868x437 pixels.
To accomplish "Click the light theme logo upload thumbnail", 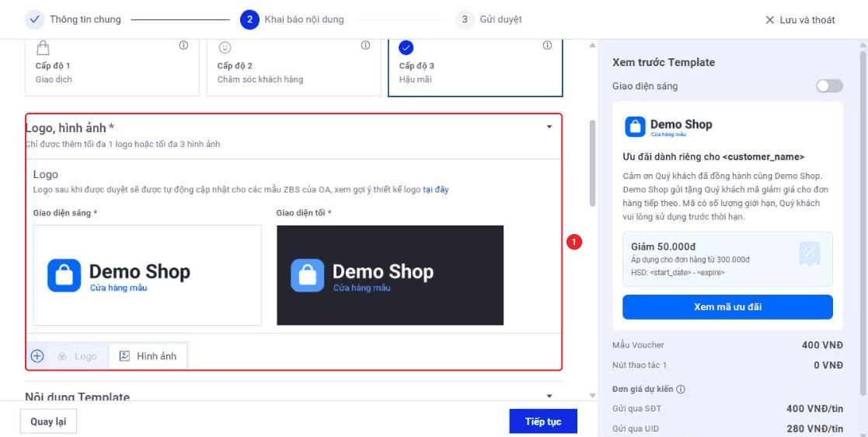I will click(x=147, y=275).
